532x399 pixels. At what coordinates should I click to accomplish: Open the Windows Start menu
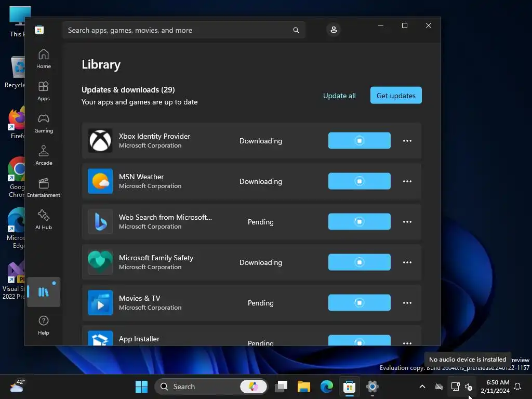pos(141,387)
